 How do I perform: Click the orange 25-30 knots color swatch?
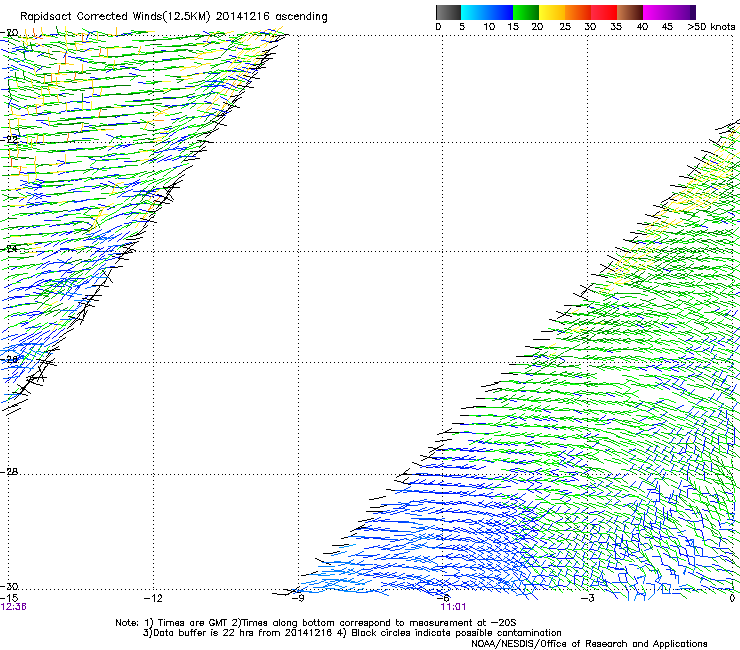coord(578,12)
